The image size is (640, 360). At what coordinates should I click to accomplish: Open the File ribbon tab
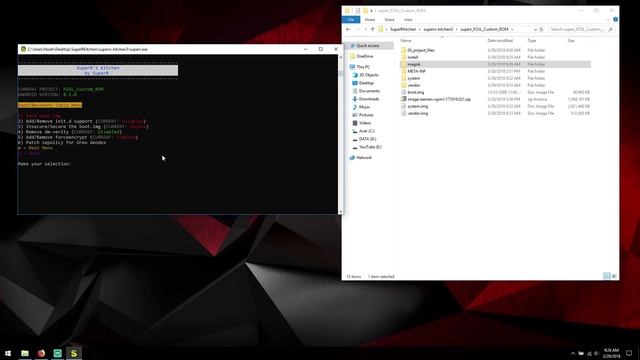[351, 20]
